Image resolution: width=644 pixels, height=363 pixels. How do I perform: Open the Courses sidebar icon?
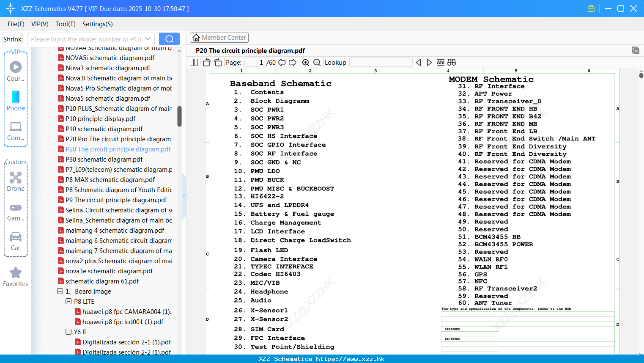coord(16,71)
